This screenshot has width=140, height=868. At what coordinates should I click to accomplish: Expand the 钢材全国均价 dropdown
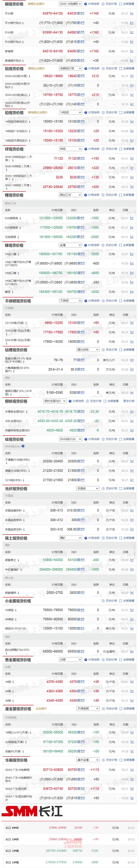(x=54, y=401)
